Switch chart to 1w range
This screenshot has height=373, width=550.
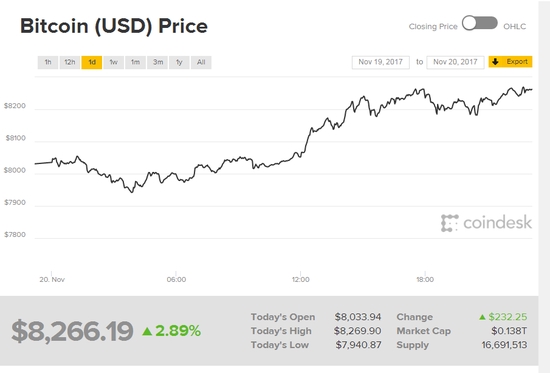pyautogui.click(x=113, y=62)
